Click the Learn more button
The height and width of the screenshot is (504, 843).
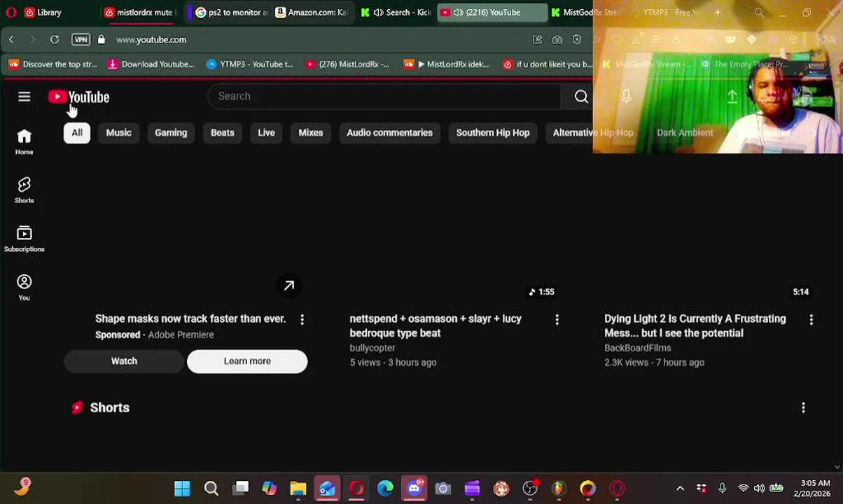tap(247, 361)
